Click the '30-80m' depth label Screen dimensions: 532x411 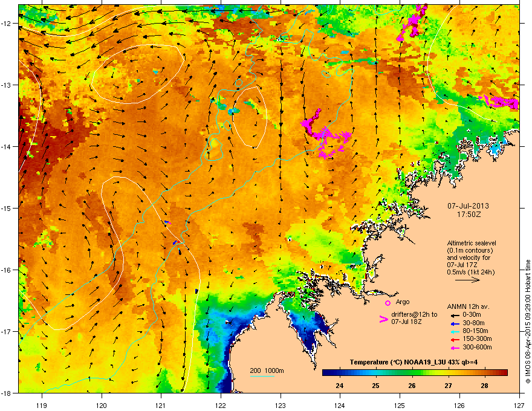pos(473,323)
